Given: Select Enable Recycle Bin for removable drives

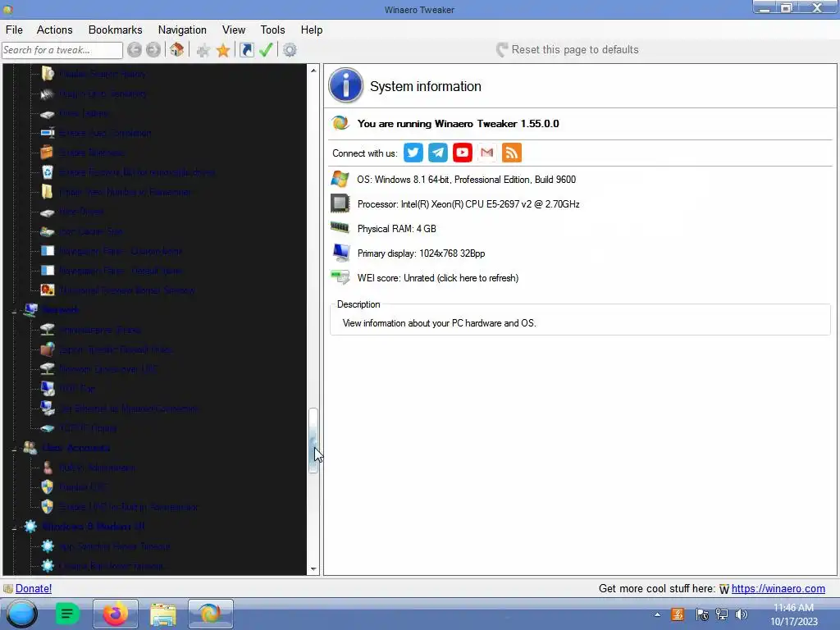Looking at the screenshot, I should pos(137,172).
